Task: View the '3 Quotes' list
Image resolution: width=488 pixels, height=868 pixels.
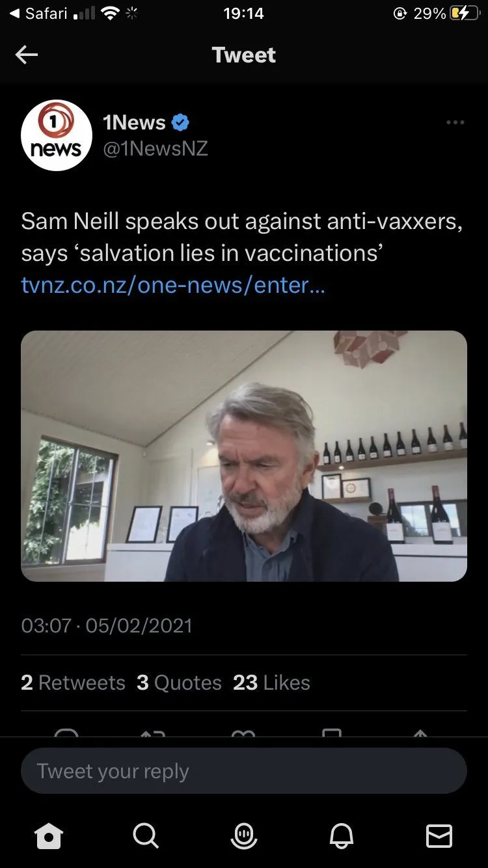Action: tap(179, 683)
